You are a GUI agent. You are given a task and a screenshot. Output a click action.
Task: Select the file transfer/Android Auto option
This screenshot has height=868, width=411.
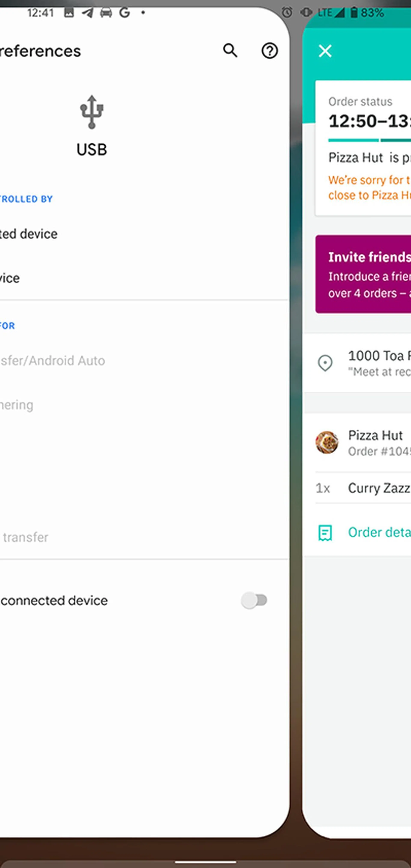click(53, 361)
